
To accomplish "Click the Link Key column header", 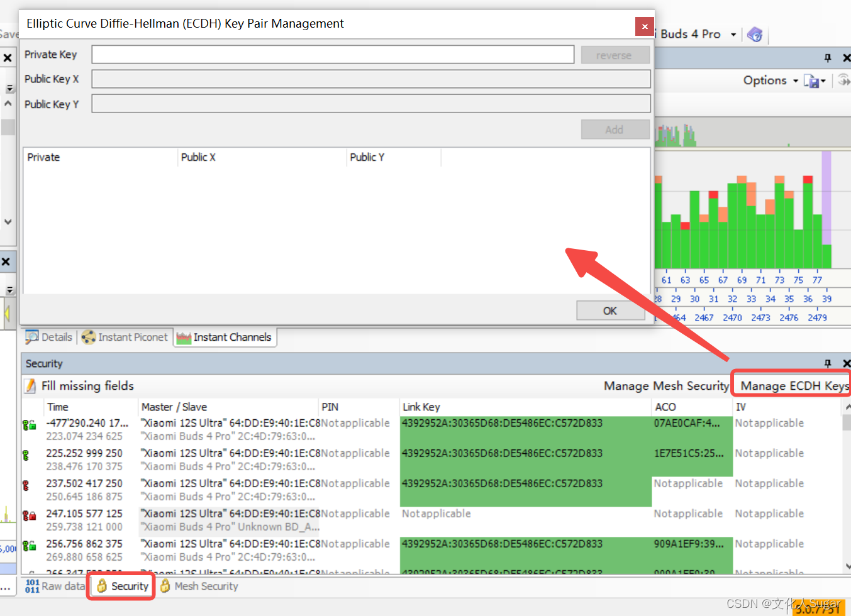I will (525, 407).
